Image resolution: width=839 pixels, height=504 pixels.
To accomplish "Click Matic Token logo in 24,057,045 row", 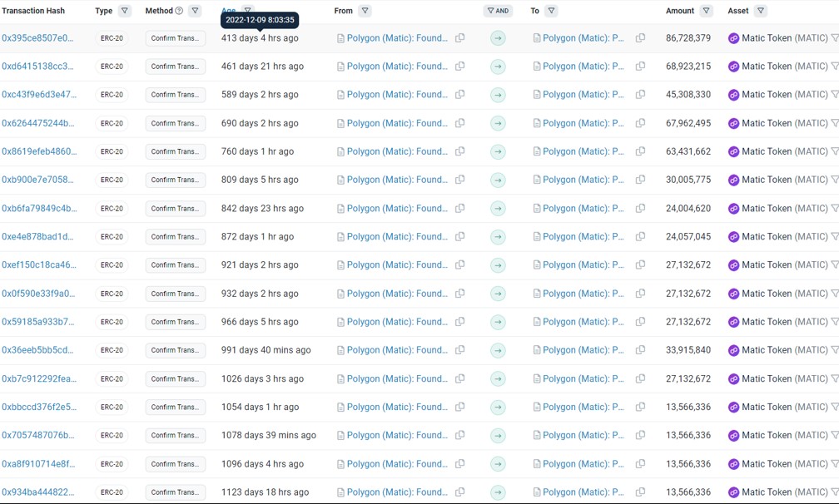I will click(733, 237).
